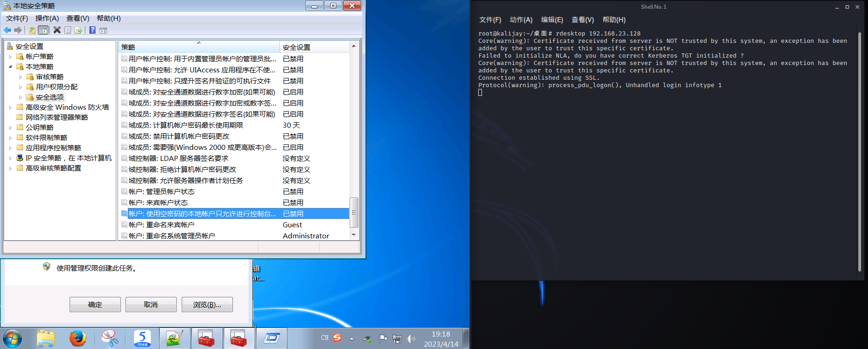Image resolution: width=868 pixels, height=349 pixels.
Task: Click the Export list toolbar icon
Action: point(78,30)
